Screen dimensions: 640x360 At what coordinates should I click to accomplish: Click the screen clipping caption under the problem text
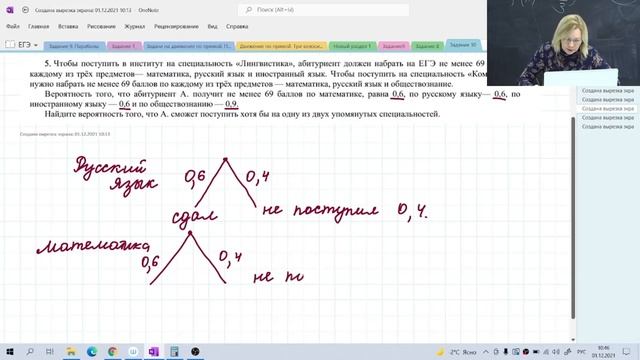[x=65, y=134]
